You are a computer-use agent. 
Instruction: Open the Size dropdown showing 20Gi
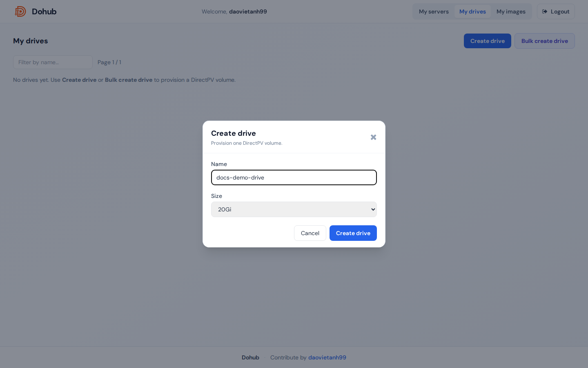pyautogui.click(x=294, y=209)
